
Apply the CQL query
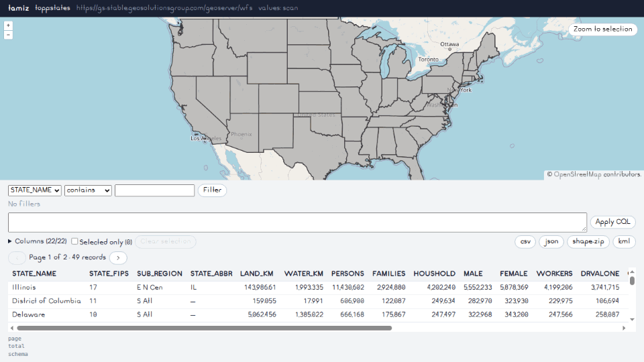[612, 222]
